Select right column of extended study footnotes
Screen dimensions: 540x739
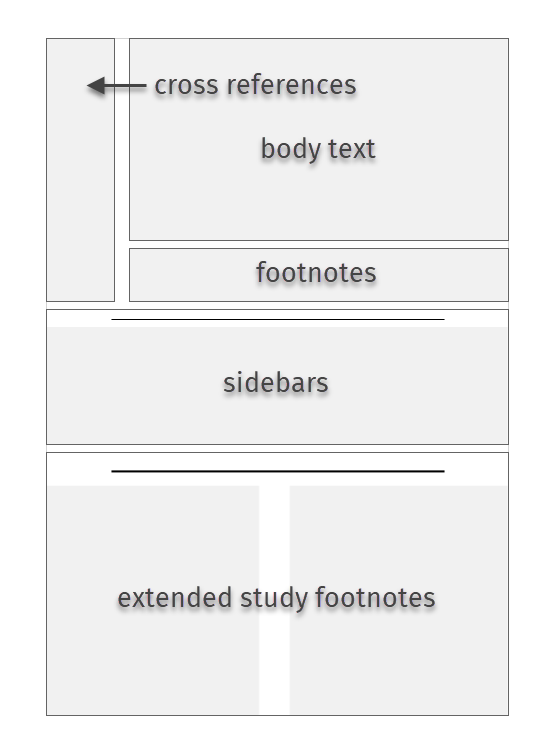[x=399, y=600]
